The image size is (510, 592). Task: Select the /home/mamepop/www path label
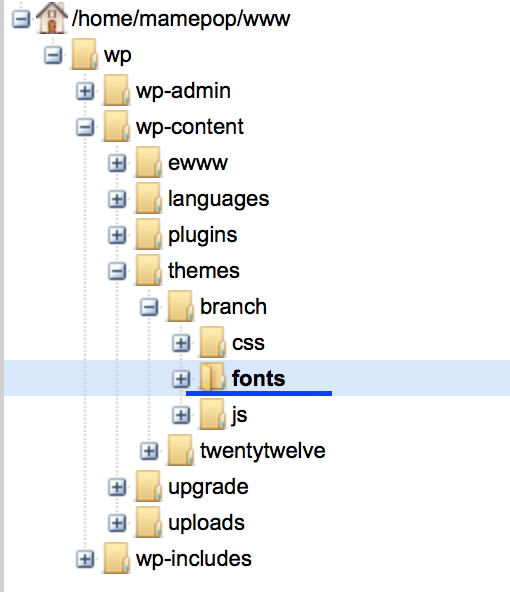point(181,19)
